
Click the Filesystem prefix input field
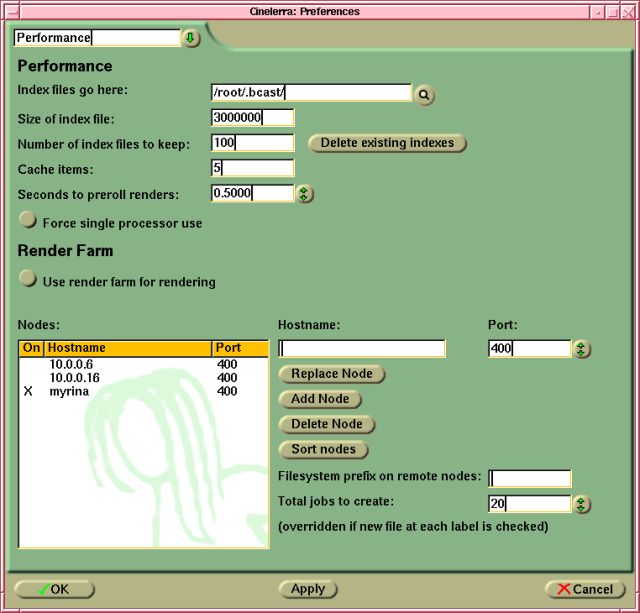(530, 479)
